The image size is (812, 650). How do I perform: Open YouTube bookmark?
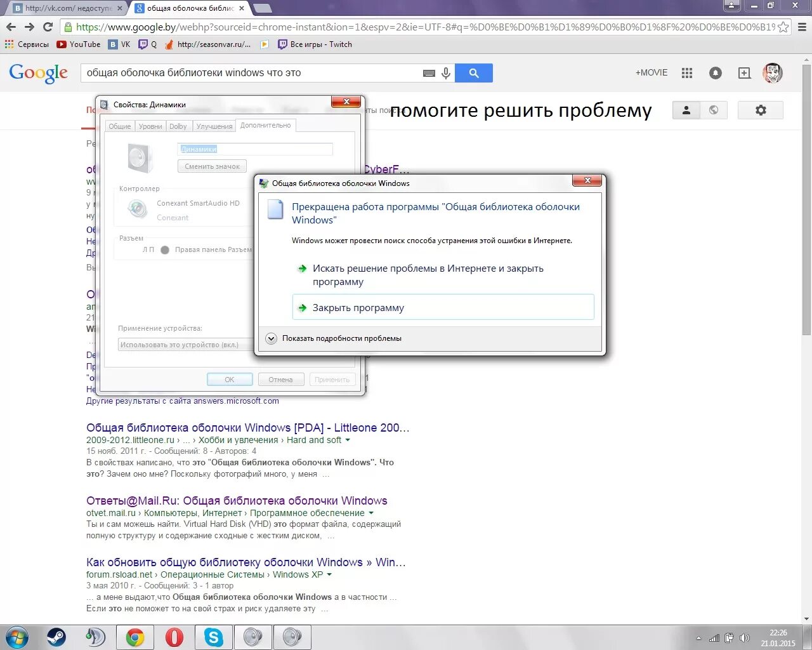coord(79,44)
